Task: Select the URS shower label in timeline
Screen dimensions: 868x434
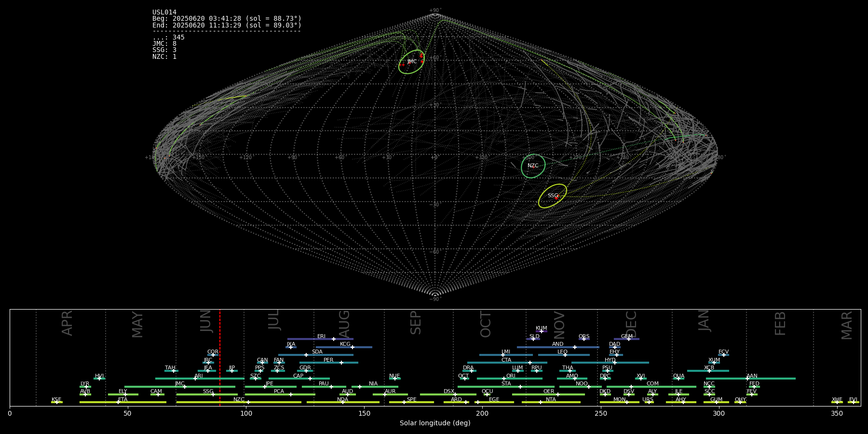Action: pos(648,400)
